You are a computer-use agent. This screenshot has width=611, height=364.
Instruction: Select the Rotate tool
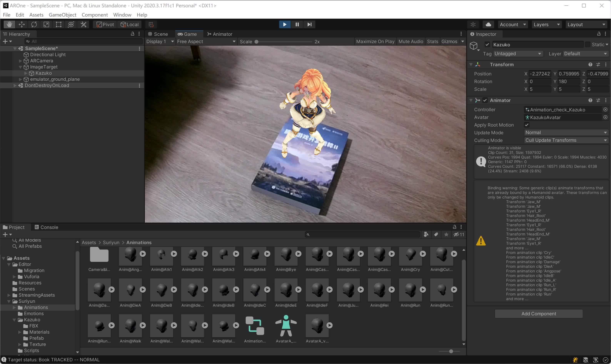(34, 24)
